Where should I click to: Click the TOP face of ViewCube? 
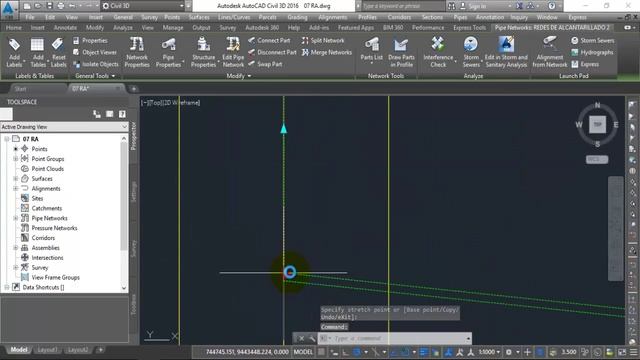click(597, 124)
